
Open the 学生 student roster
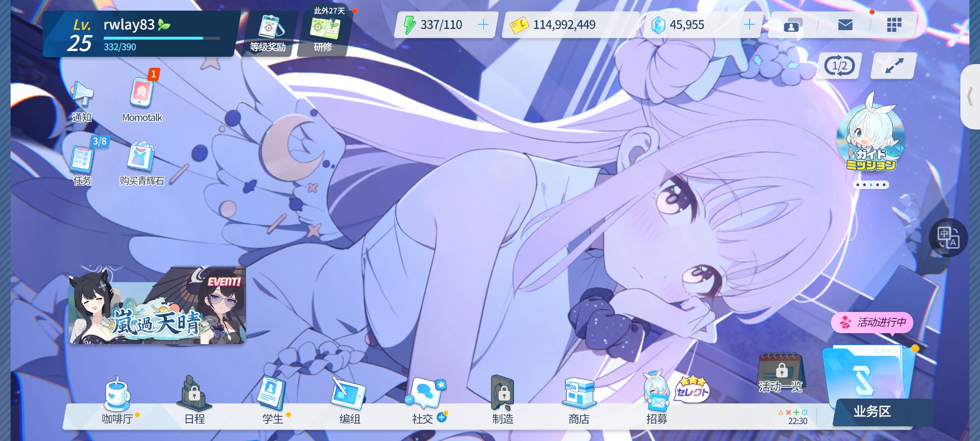(273, 401)
